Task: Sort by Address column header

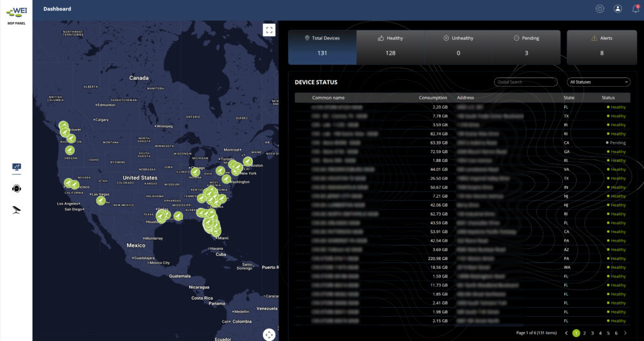Action: click(465, 98)
